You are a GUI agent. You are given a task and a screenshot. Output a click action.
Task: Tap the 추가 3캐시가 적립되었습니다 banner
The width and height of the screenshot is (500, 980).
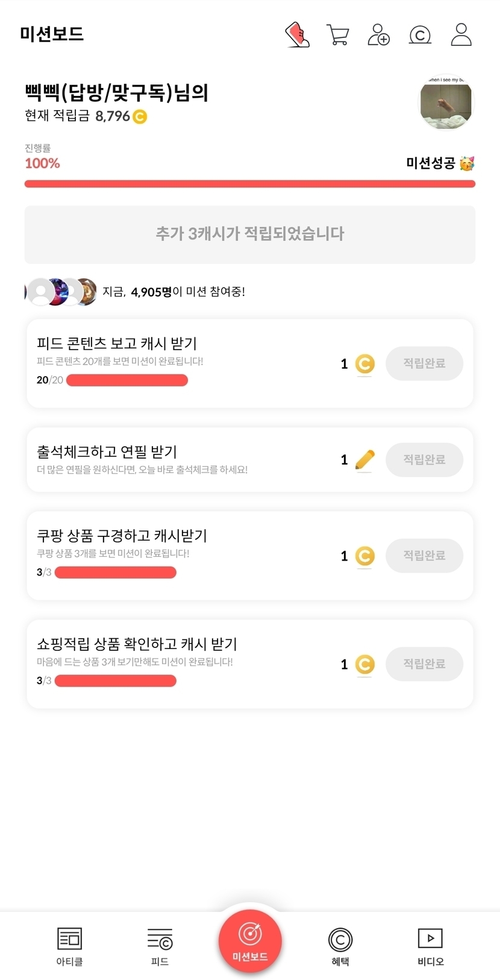point(249,234)
